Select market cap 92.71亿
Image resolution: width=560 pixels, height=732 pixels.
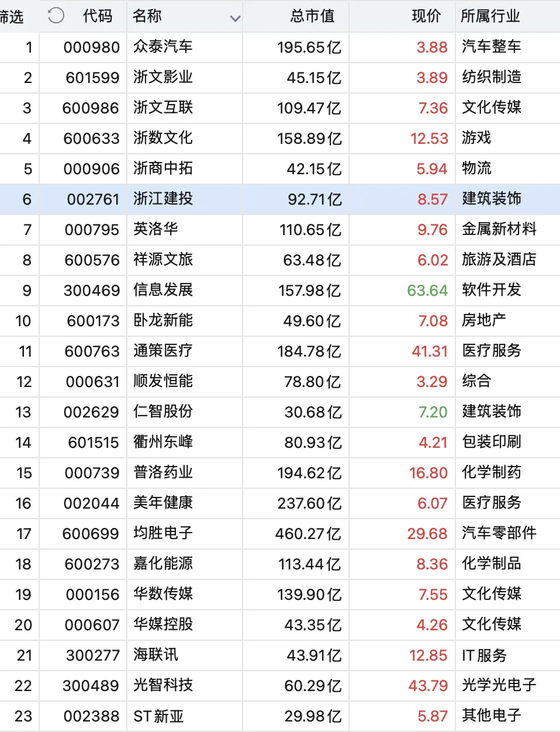pos(314,199)
